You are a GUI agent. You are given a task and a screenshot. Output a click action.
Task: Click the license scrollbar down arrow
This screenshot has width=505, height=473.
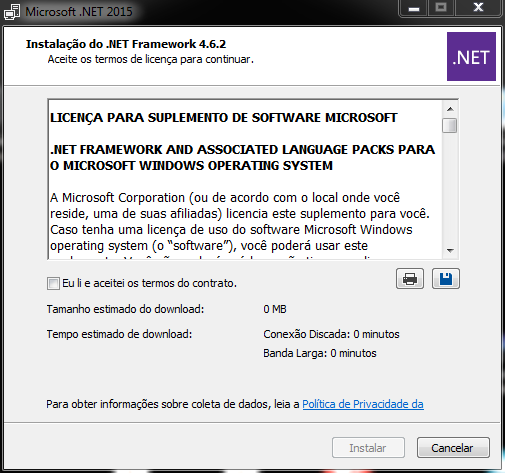tap(450, 251)
